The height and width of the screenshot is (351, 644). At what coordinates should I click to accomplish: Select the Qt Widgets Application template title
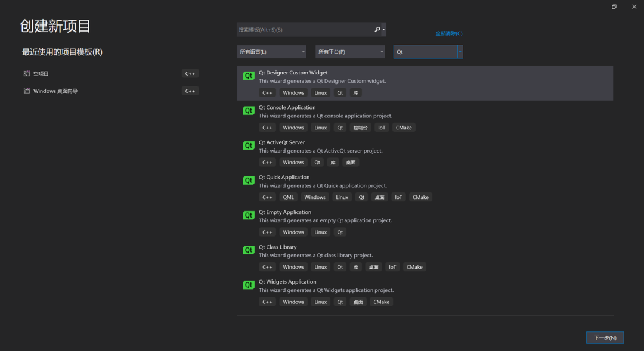tap(287, 282)
